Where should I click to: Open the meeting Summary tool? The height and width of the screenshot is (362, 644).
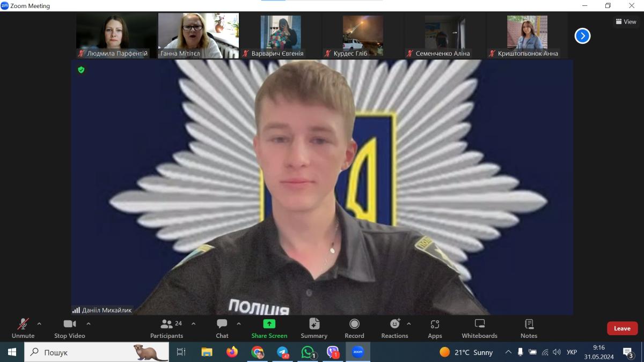(x=314, y=328)
